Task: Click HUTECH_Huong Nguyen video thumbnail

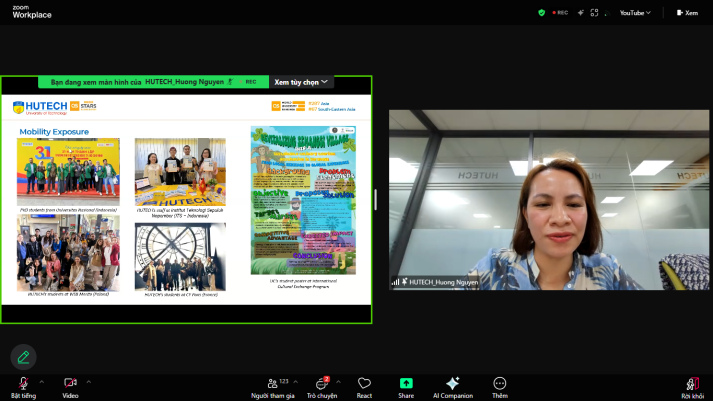Action: point(549,200)
